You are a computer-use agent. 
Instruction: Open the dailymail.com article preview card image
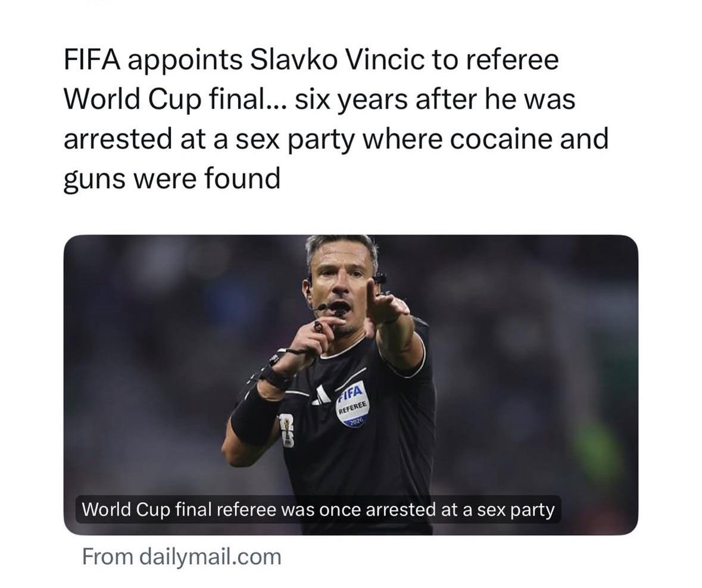(x=351, y=384)
